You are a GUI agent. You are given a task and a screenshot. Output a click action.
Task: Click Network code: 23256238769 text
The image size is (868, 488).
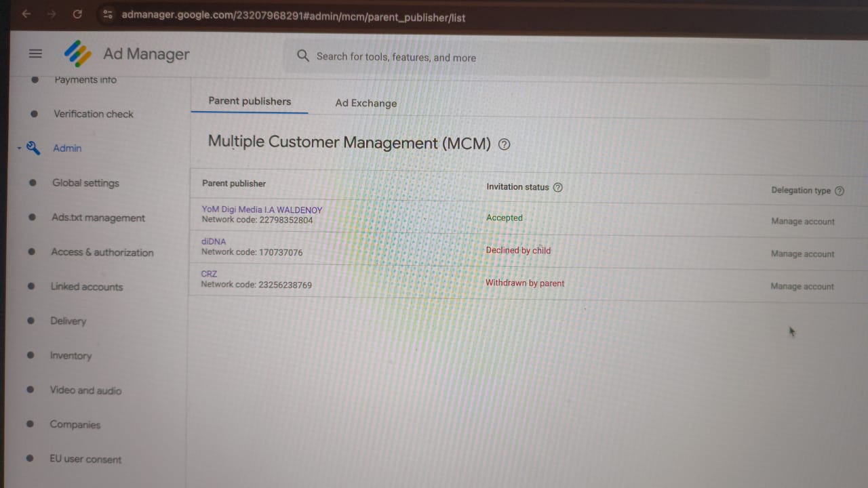(256, 285)
